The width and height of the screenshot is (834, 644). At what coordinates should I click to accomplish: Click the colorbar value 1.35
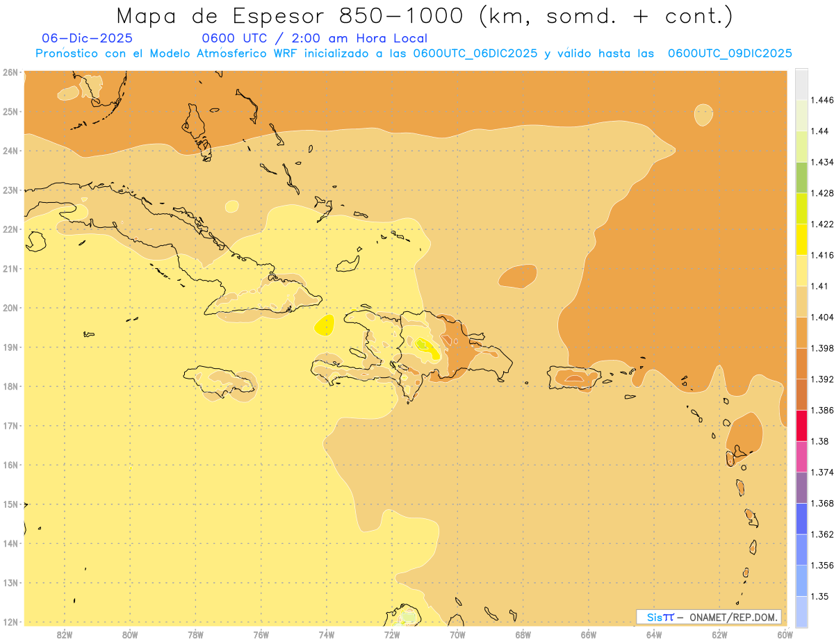[820, 596]
